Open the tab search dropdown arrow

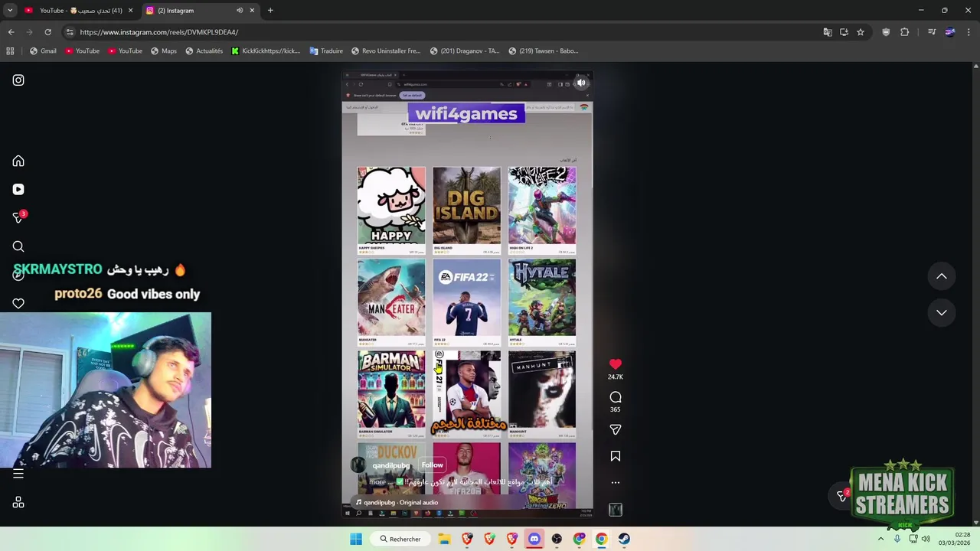point(9,11)
